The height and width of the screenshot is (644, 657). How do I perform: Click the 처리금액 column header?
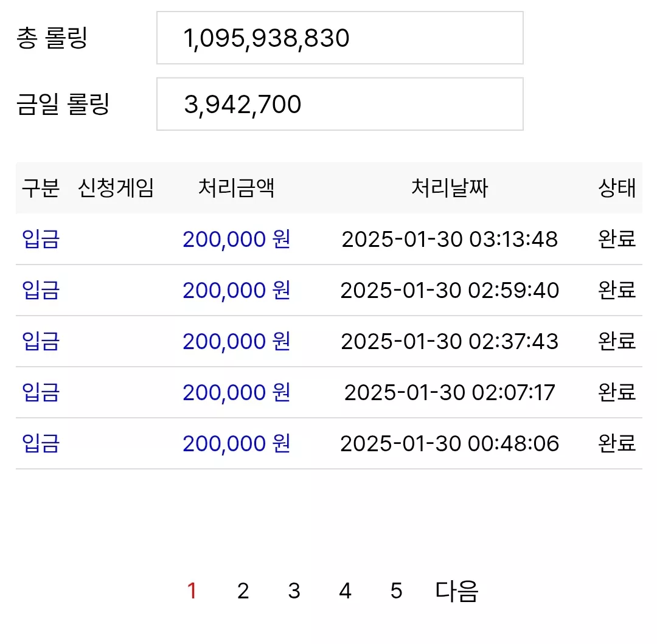[236, 187]
